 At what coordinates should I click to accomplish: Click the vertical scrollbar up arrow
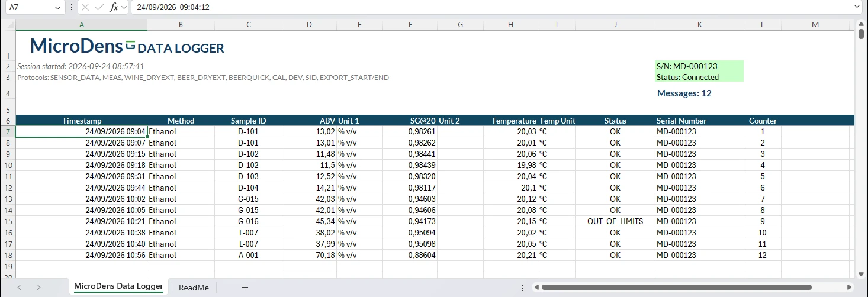pyautogui.click(x=861, y=23)
